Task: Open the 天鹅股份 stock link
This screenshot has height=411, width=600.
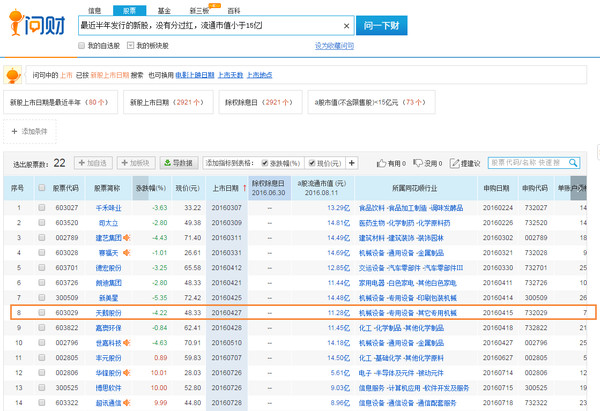Action: point(108,313)
